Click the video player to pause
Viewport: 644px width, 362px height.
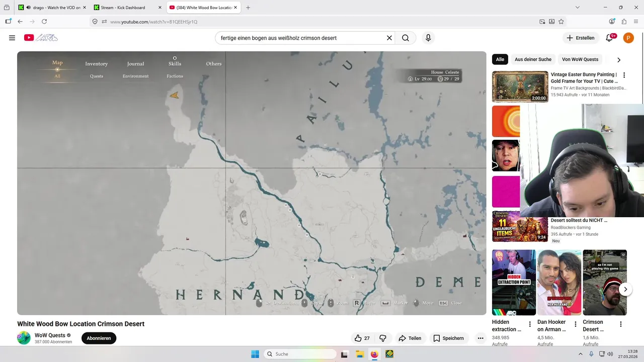pyautogui.click(x=252, y=183)
